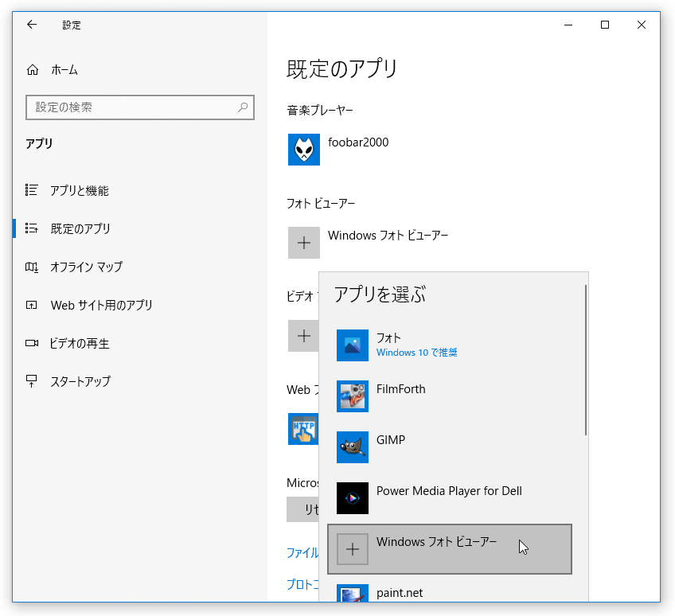675x616 pixels.
Task: Click the plus icon under フォト ビューアー
Action: pos(304,243)
